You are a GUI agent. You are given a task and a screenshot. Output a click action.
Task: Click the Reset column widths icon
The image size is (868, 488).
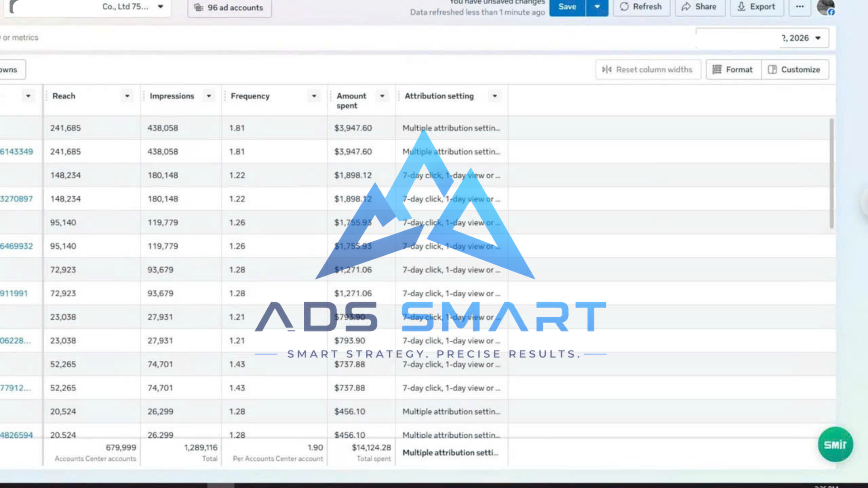pos(607,70)
